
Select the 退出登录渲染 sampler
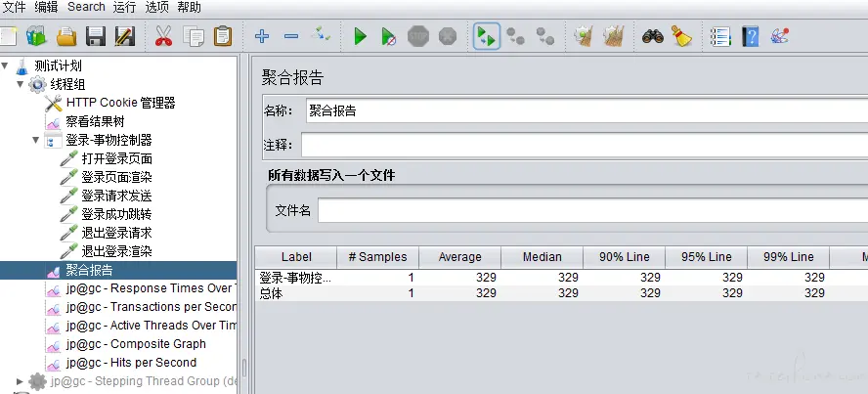point(116,252)
